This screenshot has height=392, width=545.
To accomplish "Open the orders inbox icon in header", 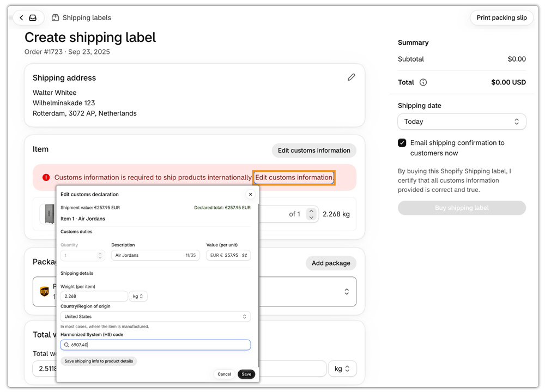I will point(33,18).
